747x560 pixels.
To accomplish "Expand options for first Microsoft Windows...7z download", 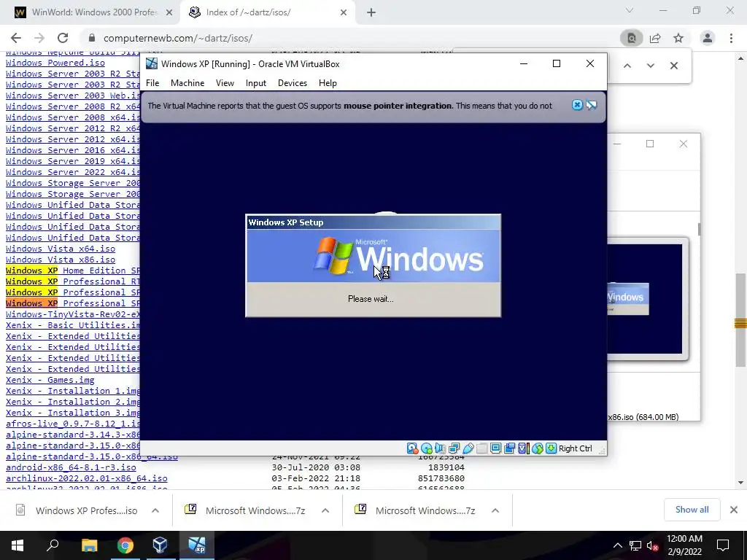I will [x=325, y=510].
